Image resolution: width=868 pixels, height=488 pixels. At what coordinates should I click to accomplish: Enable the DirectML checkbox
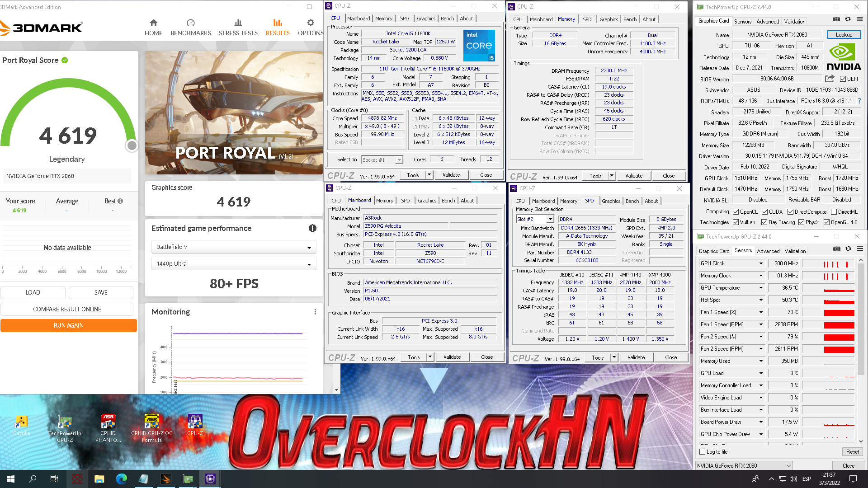[x=834, y=212]
